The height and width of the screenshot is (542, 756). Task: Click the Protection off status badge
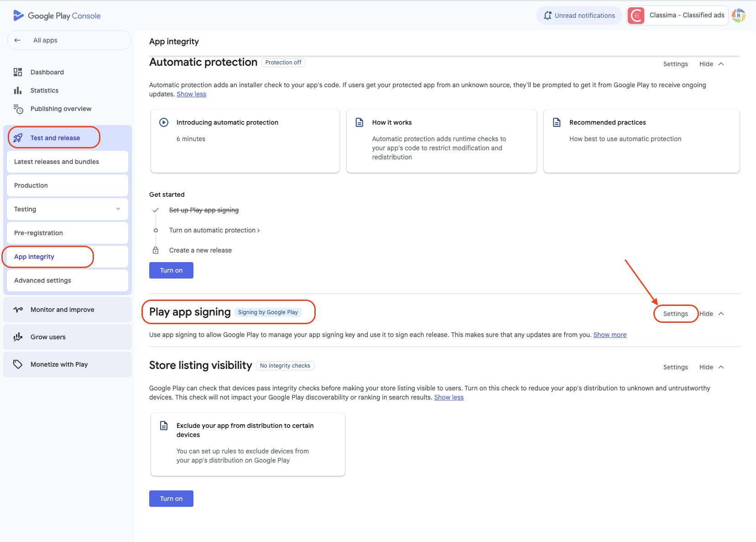(x=283, y=63)
